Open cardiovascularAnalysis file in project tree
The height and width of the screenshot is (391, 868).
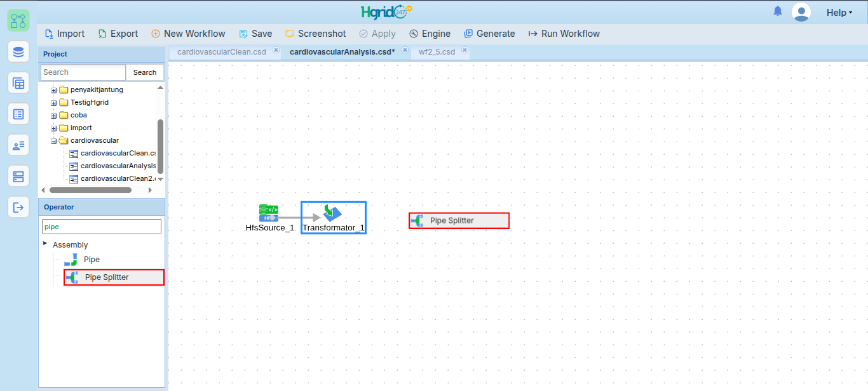(112, 166)
